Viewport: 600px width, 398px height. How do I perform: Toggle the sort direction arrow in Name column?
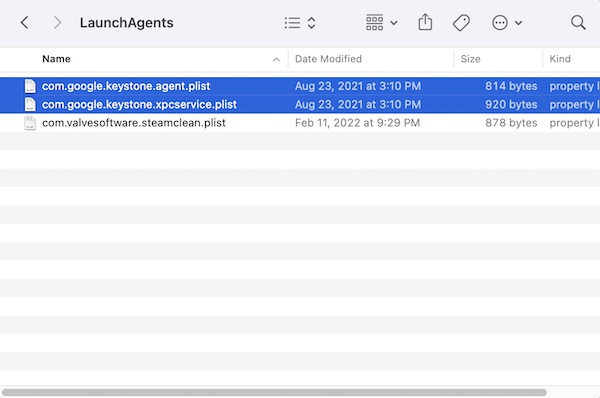[x=276, y=59]
